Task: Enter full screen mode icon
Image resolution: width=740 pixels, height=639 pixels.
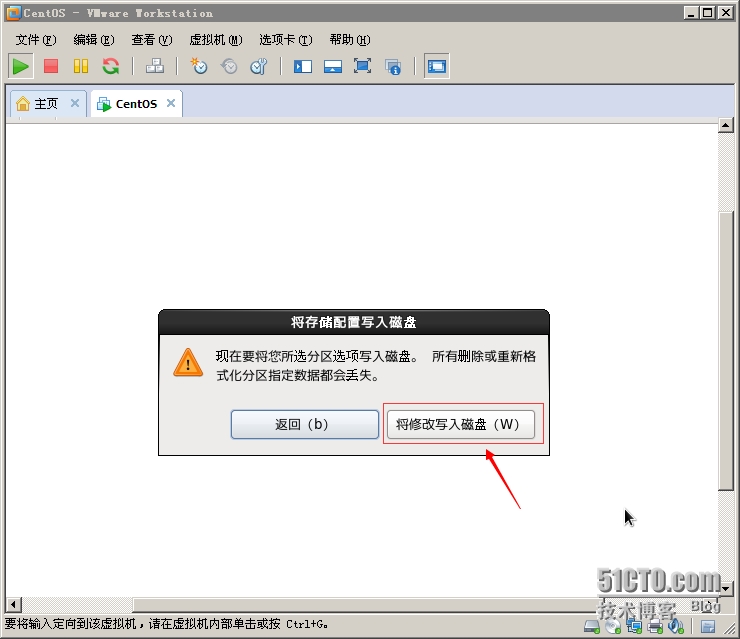Action: pyautogui.click(x=362, y=66)
